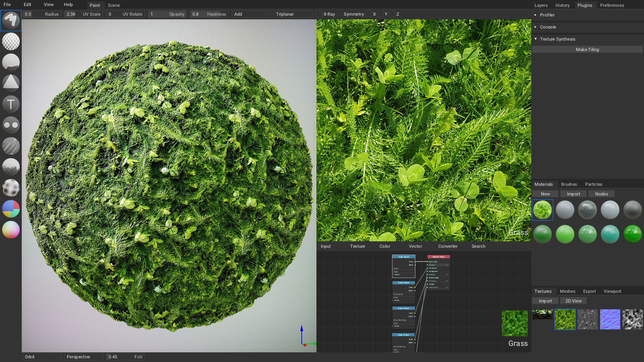Select the Brush tool
Screen dimensions: 644x362
11,20
